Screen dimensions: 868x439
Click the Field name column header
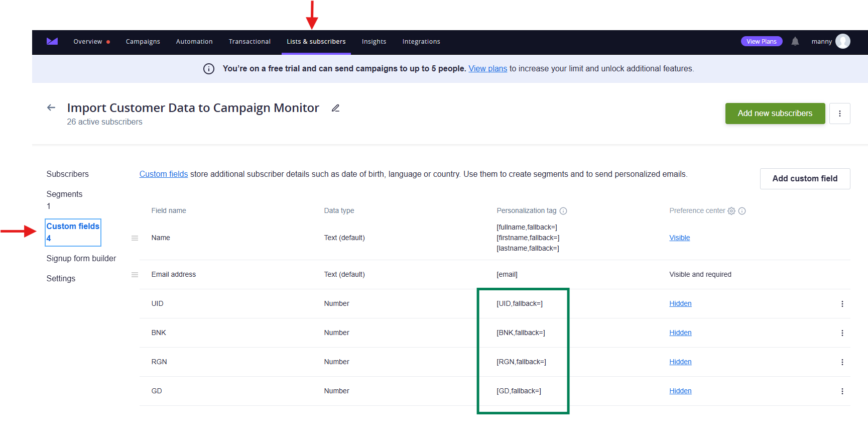[169, 211]
